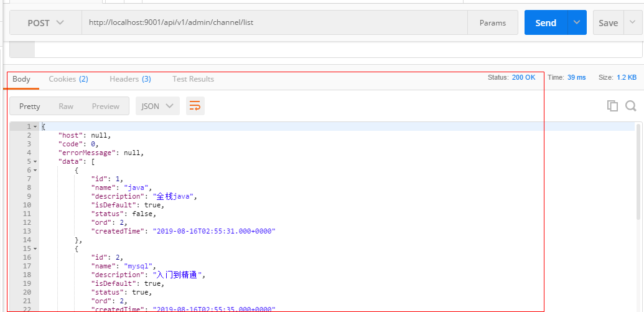This screenshot has height=312, width=644.
Task: Click the "id": 1 line
Action: [x=107, y=179]
